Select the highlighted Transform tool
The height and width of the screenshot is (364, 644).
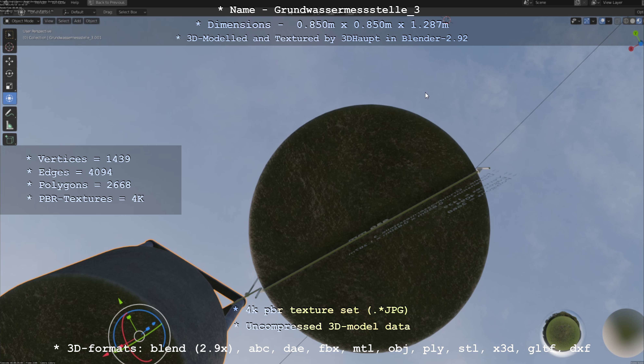click(x=9, y=98)
